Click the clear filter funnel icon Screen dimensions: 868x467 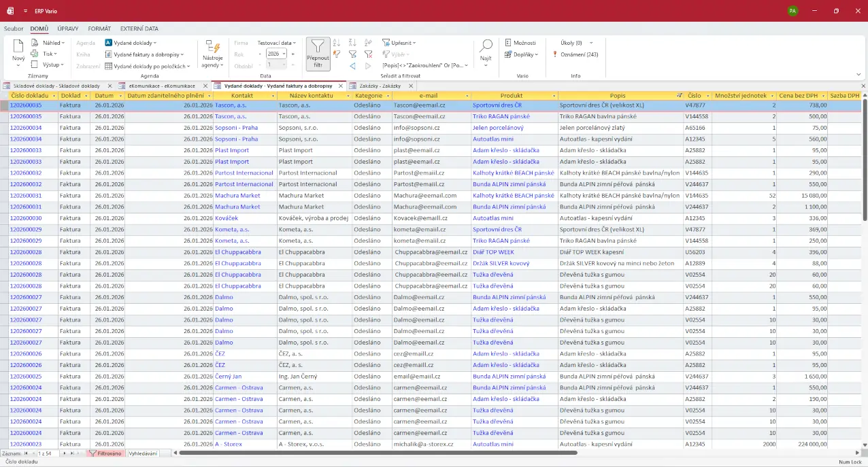pos(368,54)
